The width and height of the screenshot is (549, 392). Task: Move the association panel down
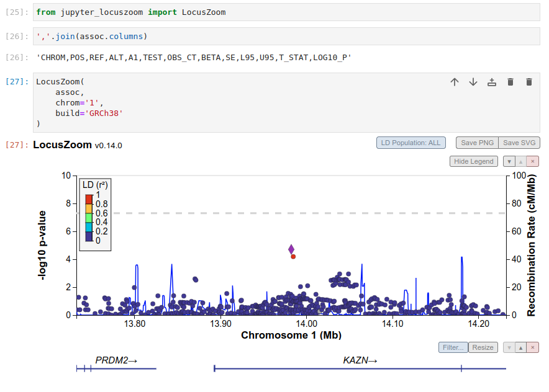coord(509,161)
